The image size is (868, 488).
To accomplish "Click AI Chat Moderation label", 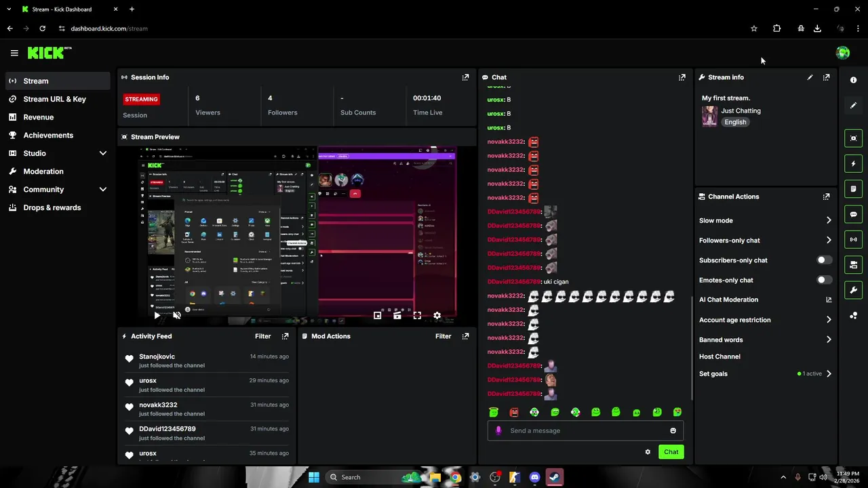I will (728, 300).
